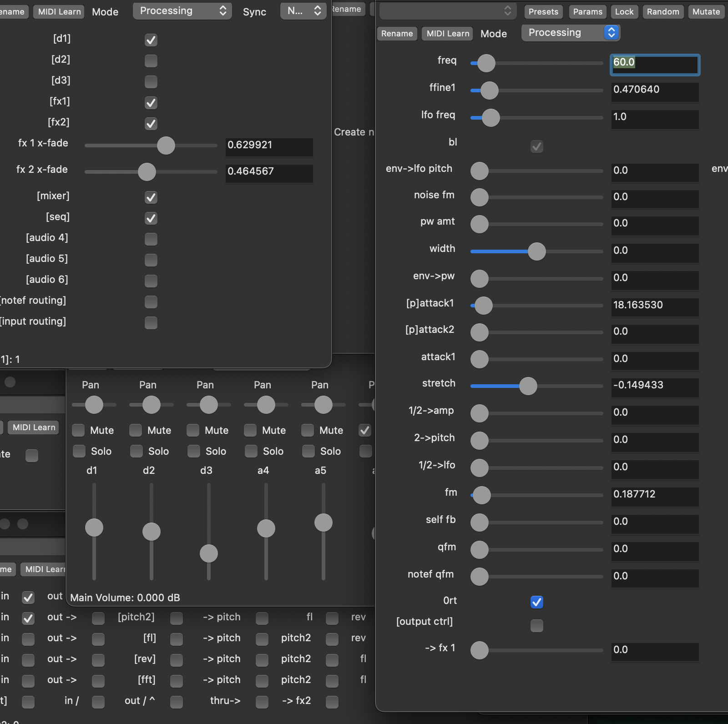The image size is (728, 724).
Task: Enable the [audio 4] checkbox
Action: coord(151,239)
